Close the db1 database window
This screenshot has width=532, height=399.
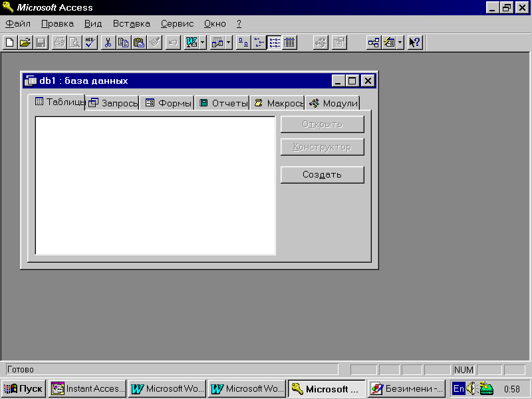tap(368, 80)
